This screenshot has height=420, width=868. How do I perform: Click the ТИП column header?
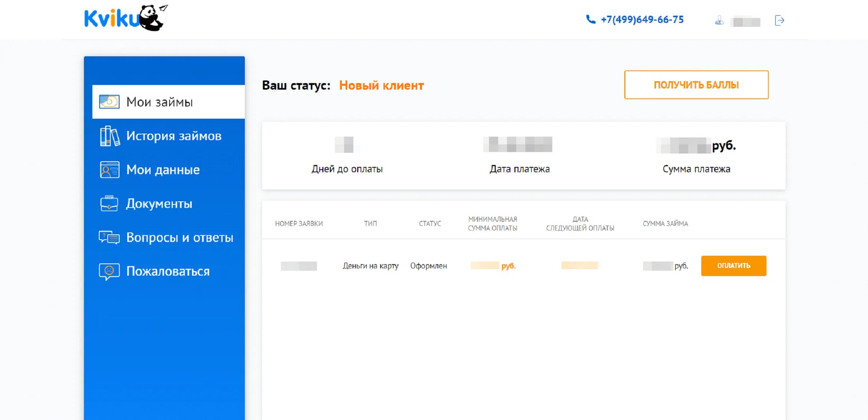click(x=371, y=224)
